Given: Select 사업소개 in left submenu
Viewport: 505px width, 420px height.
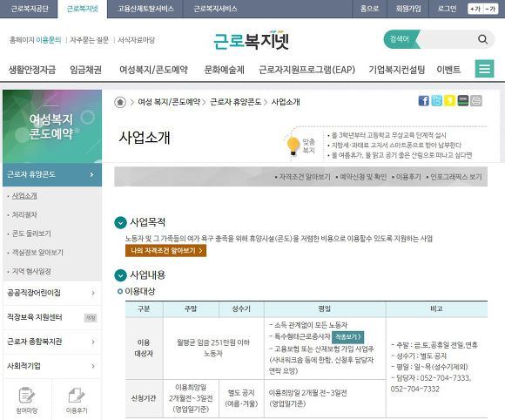Looking at the screenshot, I should (x=24, y=196).
